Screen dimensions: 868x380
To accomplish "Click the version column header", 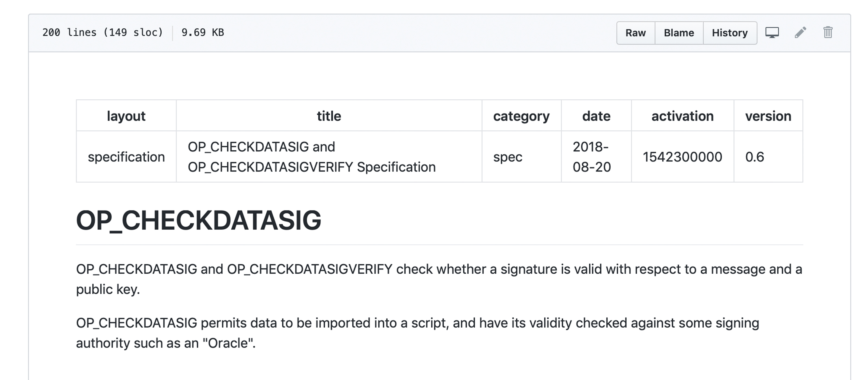I will [768, 116].
